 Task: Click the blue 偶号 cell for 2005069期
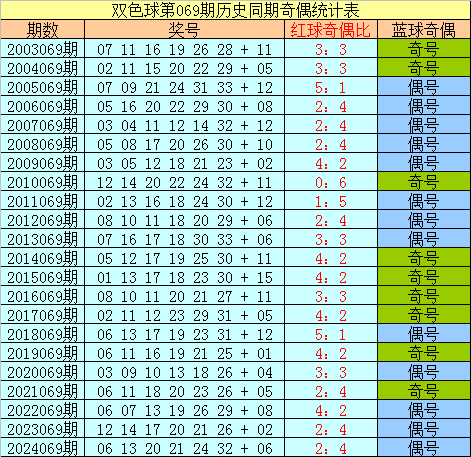point(424,87)
